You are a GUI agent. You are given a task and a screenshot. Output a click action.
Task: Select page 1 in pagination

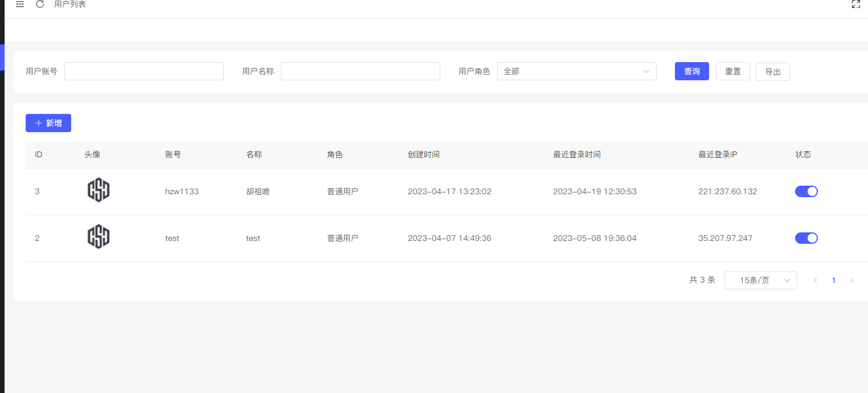833,280
